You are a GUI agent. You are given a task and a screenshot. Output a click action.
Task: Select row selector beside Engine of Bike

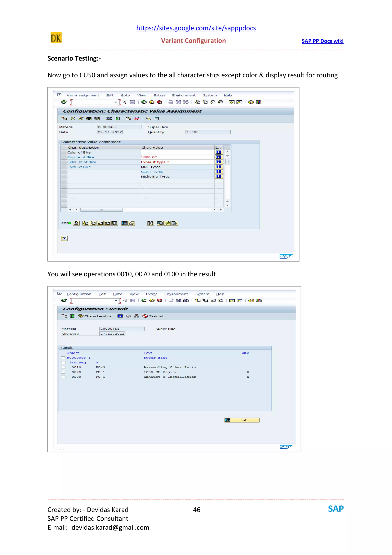pyautogui.click(x=64, y=157)
